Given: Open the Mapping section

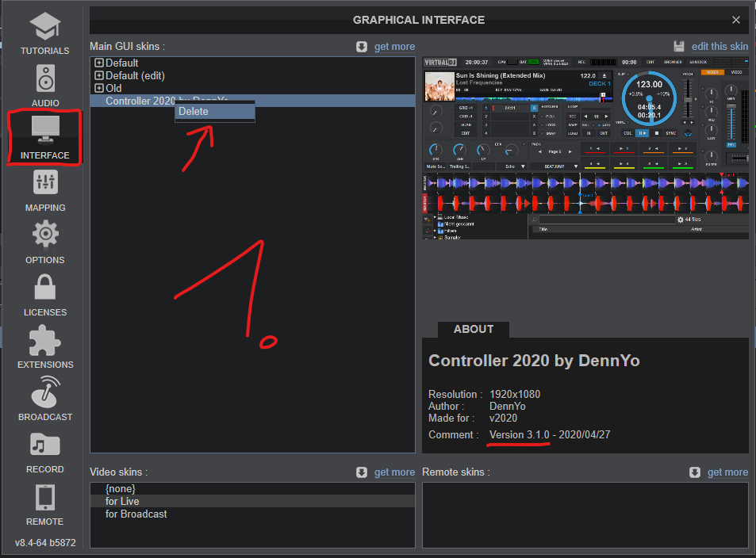Looking at the screenshot, I should pyautogui.click(x=45, y=191).
